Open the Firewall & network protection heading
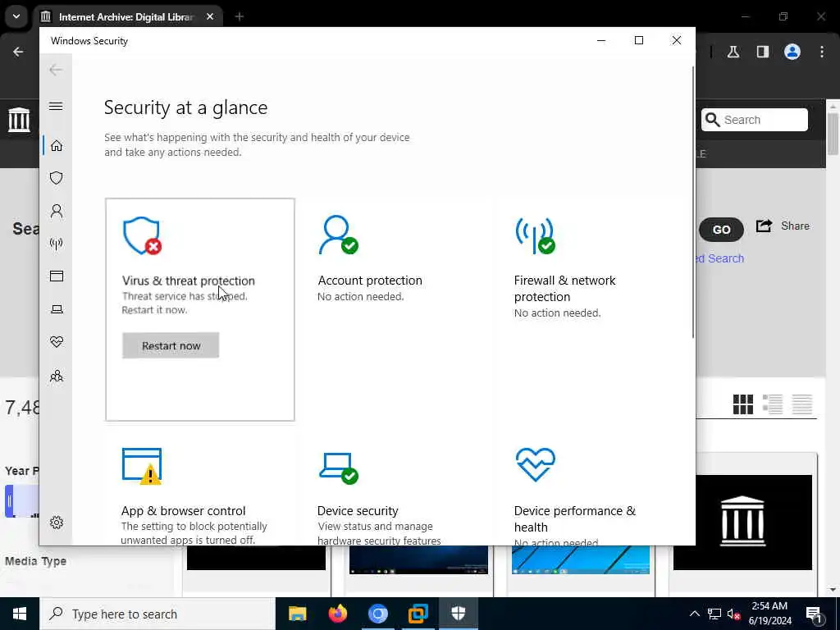The width and height of the screenshot is (840, 630). 564,288
